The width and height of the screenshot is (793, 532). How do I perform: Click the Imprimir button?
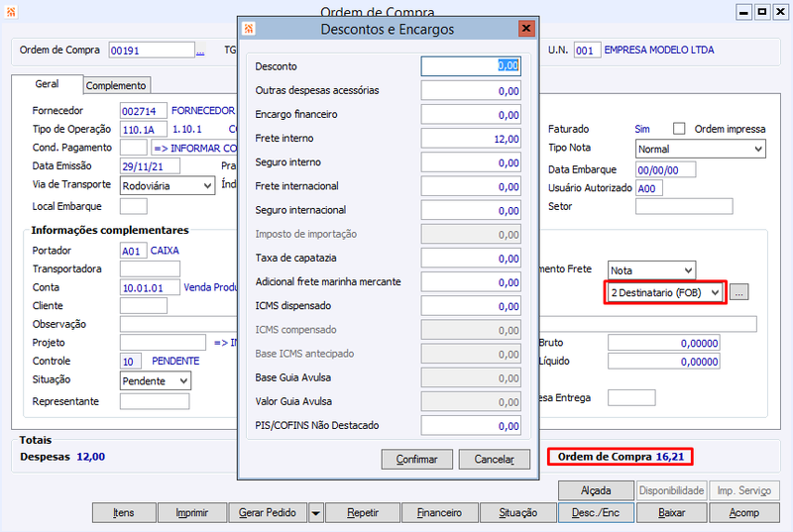(x=192, y=513)
